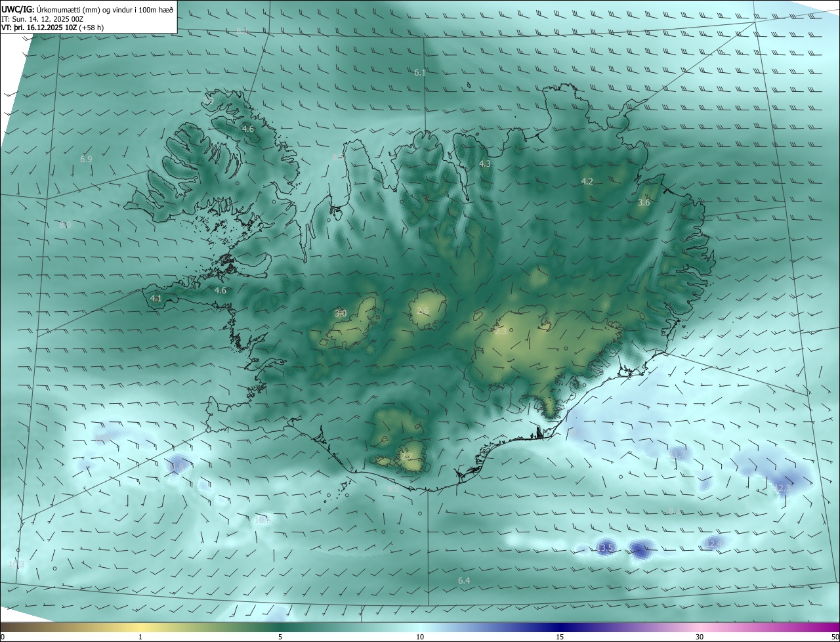Select the '15' tick on the color scale
The width and height of the screenshot is (840, 642).
560,637
